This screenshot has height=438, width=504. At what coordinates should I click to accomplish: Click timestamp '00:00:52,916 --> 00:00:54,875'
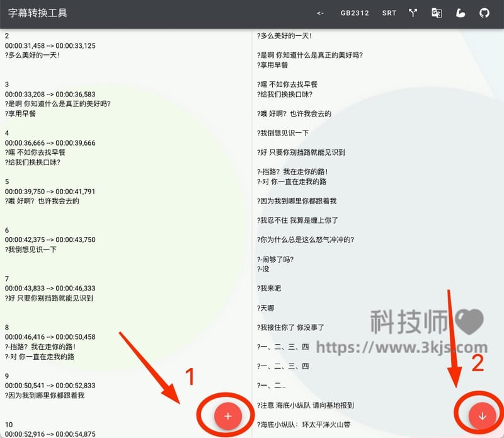50,434
